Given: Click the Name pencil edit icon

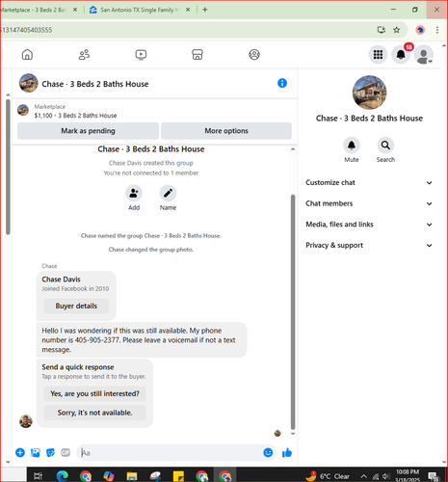Looking at the screenshot, I should click(x=168, y=193).
